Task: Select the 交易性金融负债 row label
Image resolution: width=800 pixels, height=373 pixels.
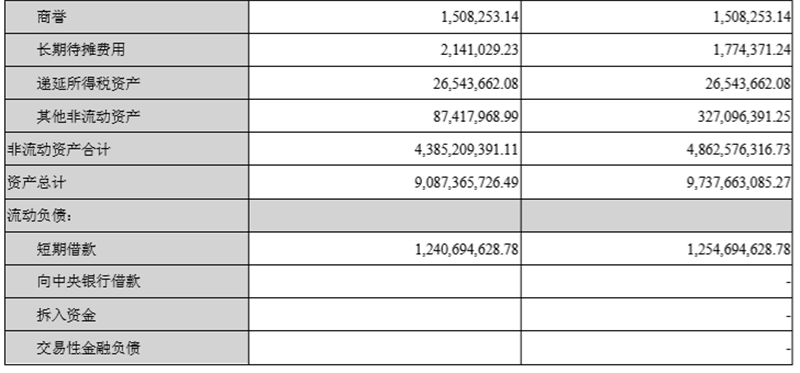Action: click(x=127, y=348)
